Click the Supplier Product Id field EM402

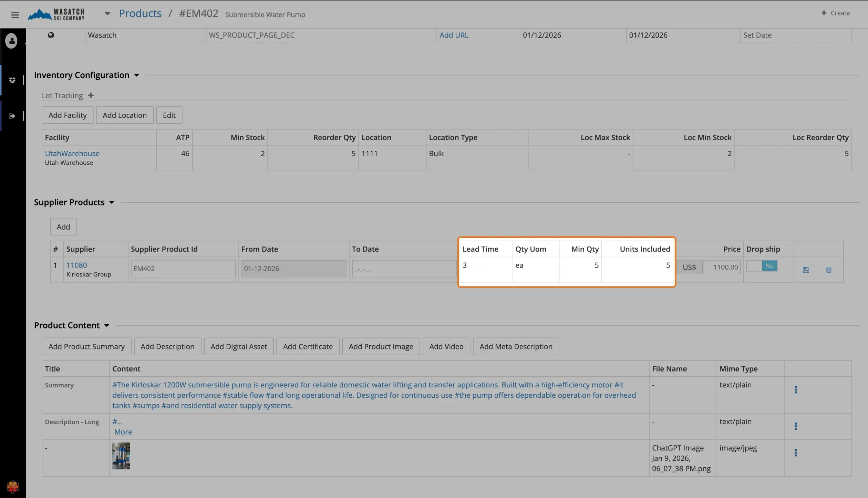[x=183, y=268]
